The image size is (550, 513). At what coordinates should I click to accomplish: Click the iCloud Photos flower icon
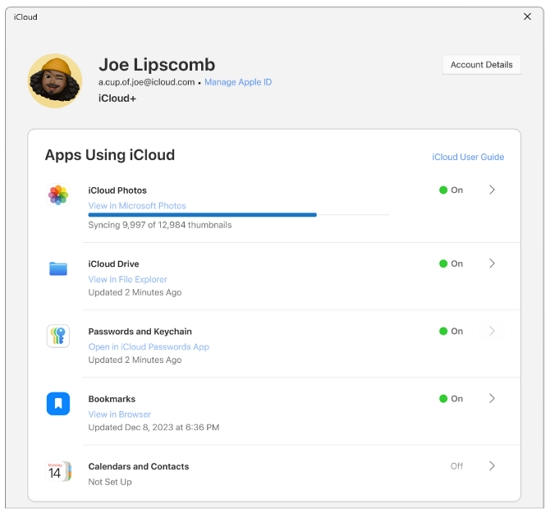58,195
